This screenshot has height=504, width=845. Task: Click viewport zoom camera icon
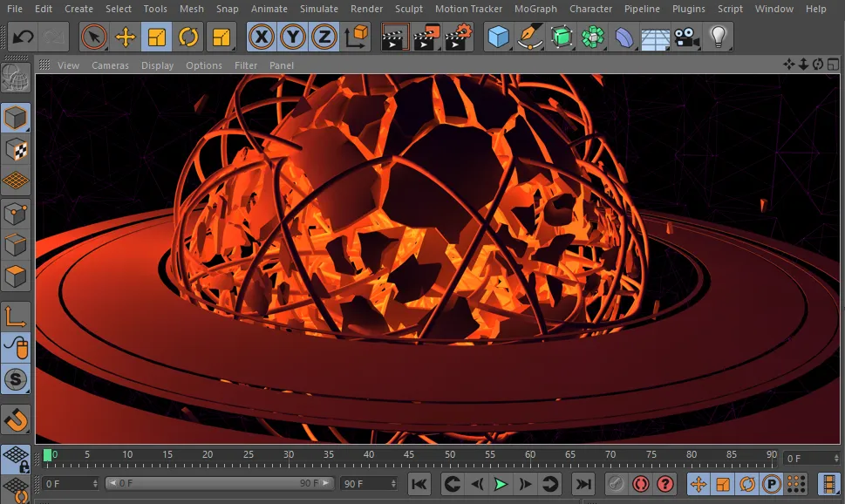coord(803,65)
